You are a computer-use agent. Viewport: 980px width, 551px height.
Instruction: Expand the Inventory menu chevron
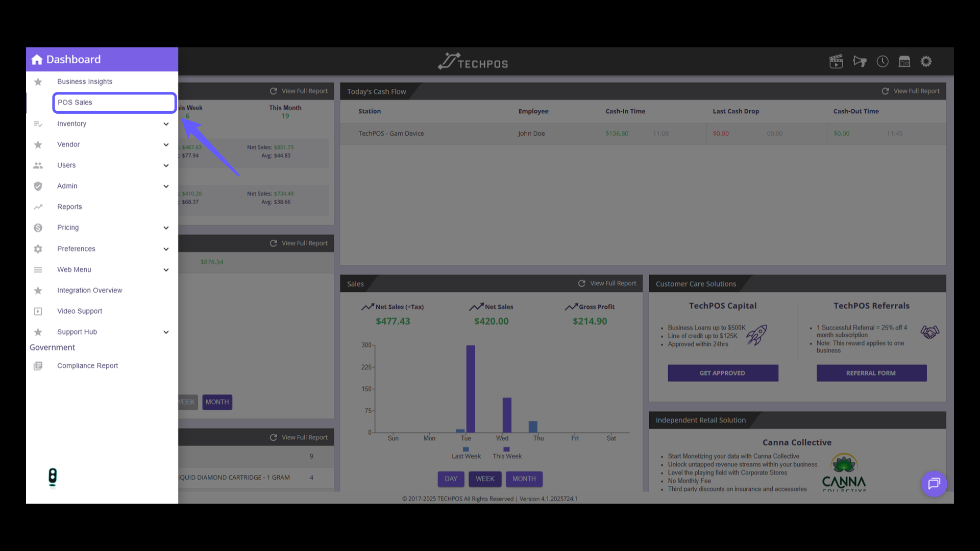(x=166, y=124)
